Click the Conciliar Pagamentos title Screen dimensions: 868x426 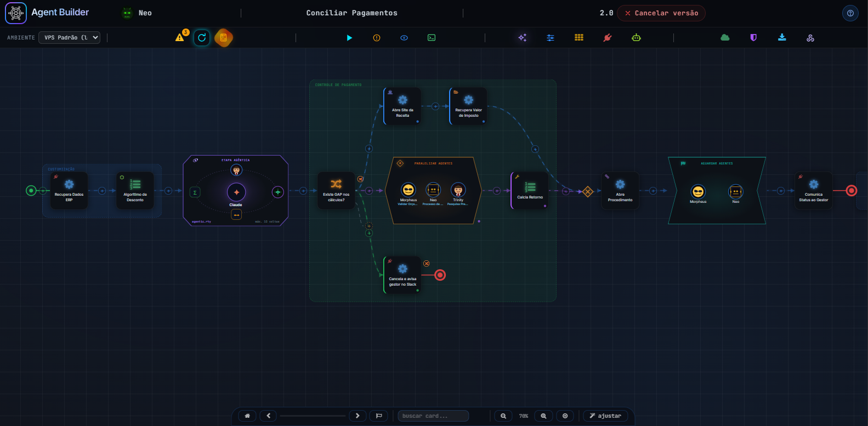[x=352, y=13]
